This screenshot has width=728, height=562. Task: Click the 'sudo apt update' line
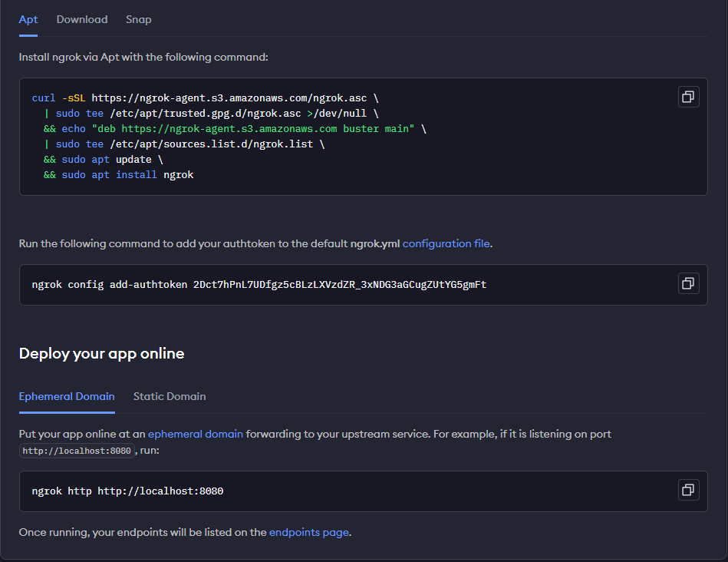(x=103, y=160)
